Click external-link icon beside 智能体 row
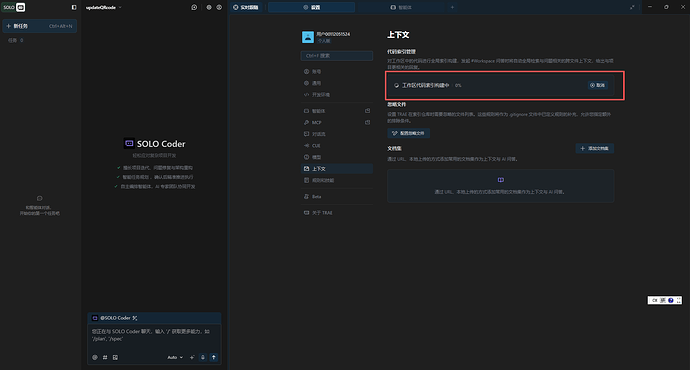690x370 pixels. [367, 111]
